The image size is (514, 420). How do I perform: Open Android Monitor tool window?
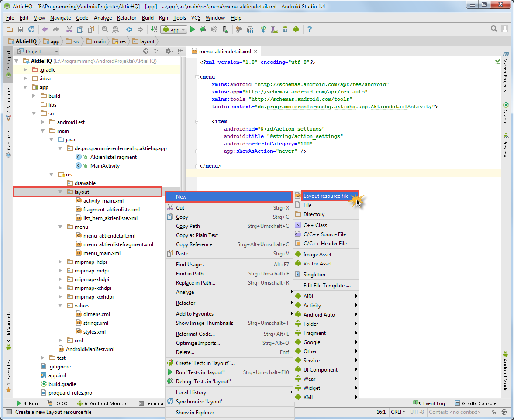click(103, 403)
